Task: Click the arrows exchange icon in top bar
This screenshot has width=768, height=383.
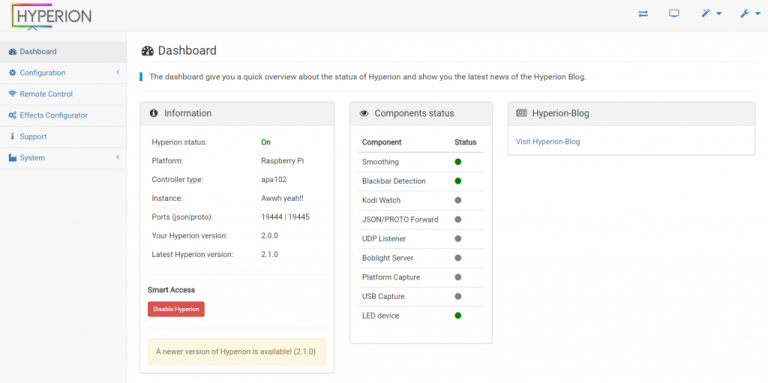Action: pos(643,14)
